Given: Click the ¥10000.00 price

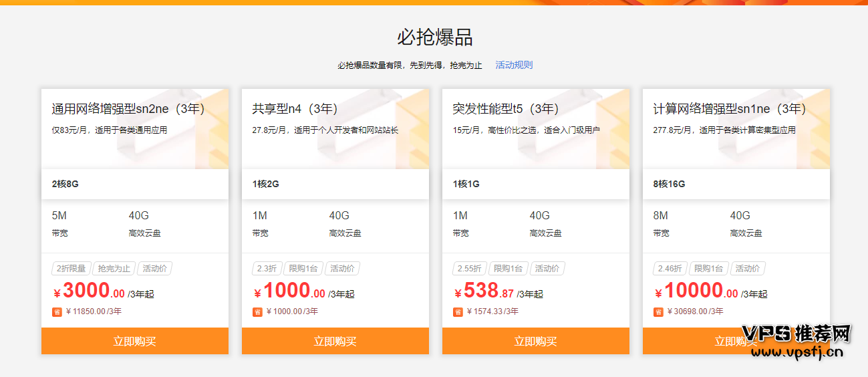Looking at the screenshot, I should (x=696, y=291).
